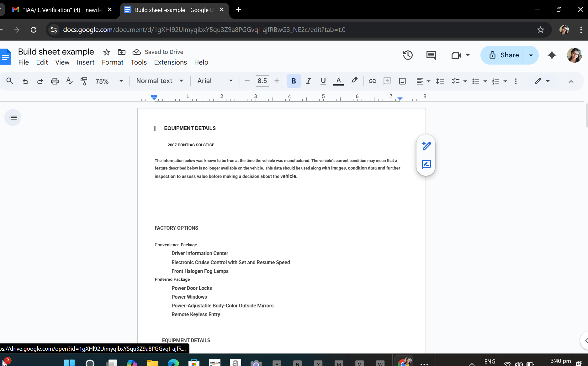Print the document

(x=55, y=81)
